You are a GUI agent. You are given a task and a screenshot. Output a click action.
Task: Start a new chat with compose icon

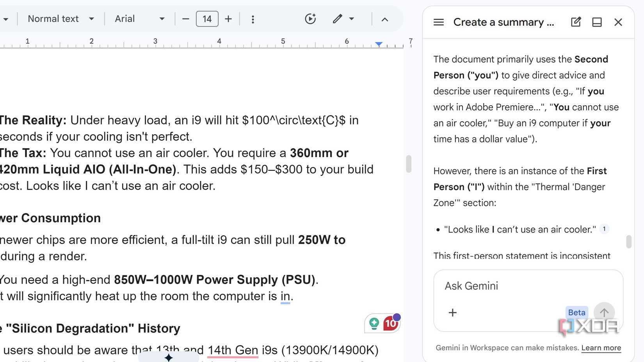pyautogui.click(x=576, y=22)
